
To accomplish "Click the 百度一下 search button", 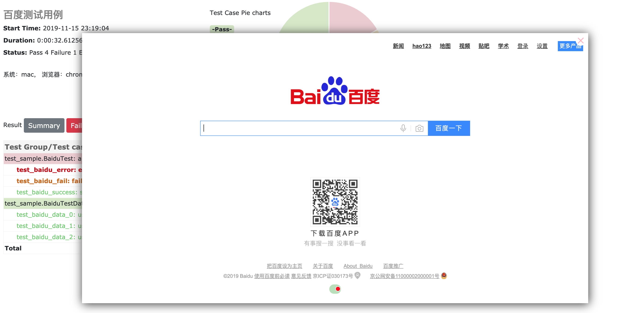I will pos(449,128).
